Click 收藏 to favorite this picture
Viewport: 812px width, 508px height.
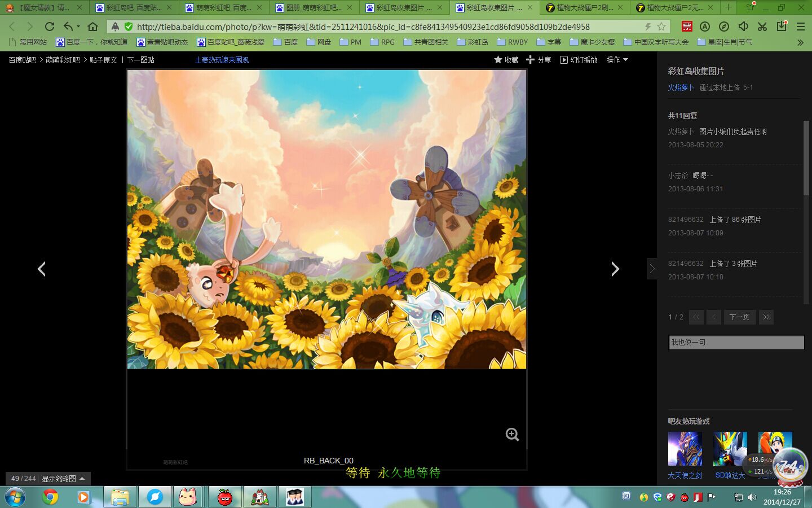506,60
